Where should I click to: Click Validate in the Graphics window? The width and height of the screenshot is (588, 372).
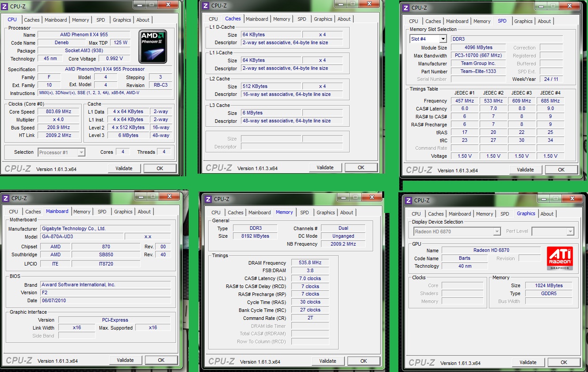(x=528, y=362)
